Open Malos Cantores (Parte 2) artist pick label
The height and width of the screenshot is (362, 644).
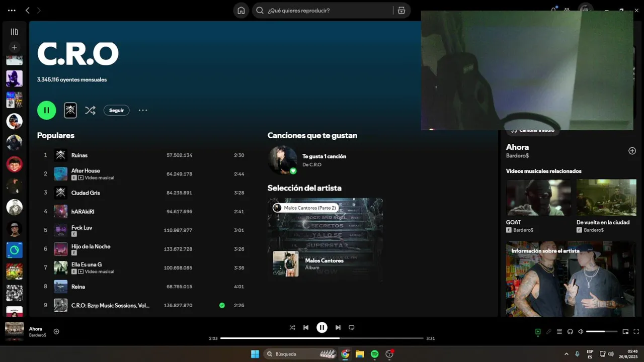click(x=305, y=208)
